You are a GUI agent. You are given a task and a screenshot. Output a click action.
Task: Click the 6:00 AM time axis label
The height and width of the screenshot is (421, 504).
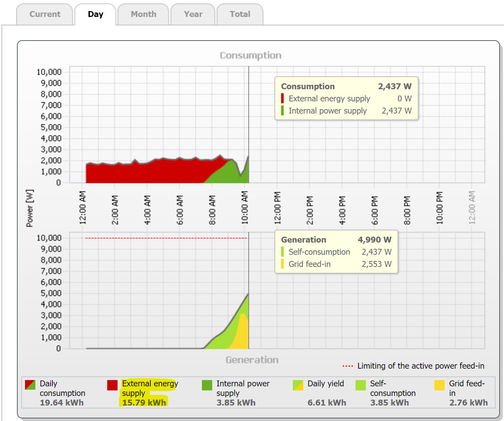click(180, 210)
